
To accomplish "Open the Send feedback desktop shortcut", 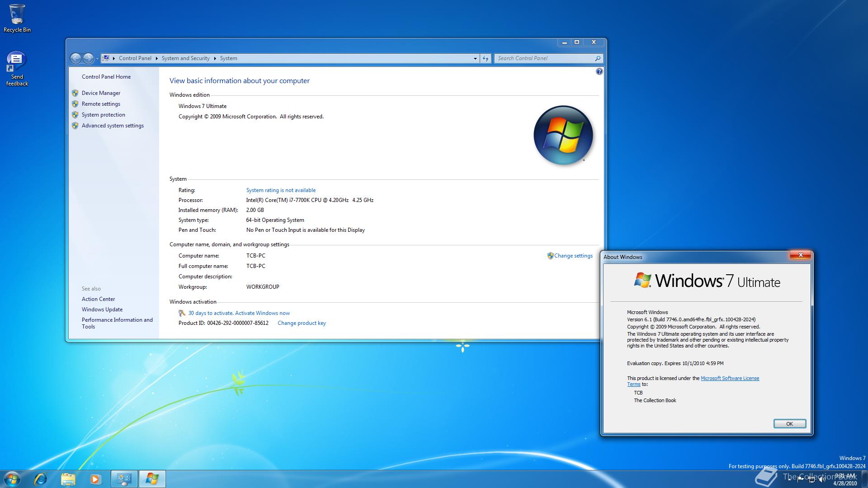I will pos(17,69).
